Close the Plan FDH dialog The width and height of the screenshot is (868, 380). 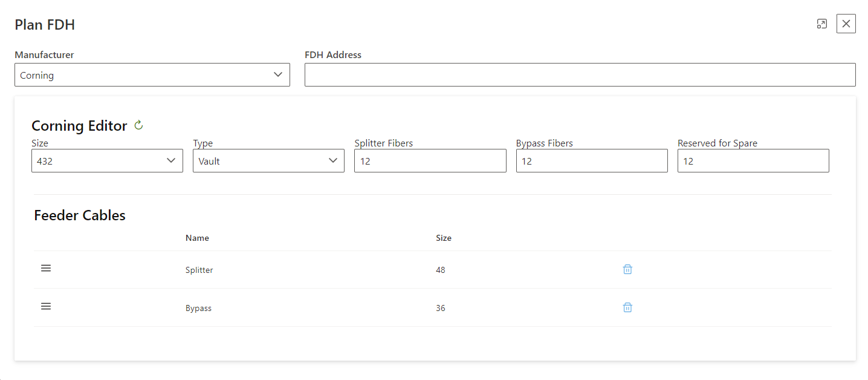coord(846,24)
